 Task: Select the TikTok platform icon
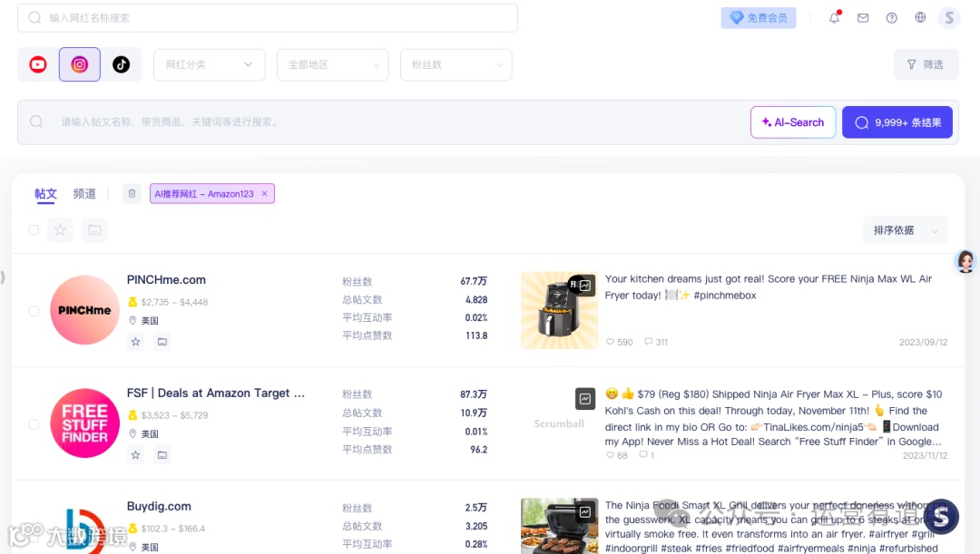[x=122, y=64]
